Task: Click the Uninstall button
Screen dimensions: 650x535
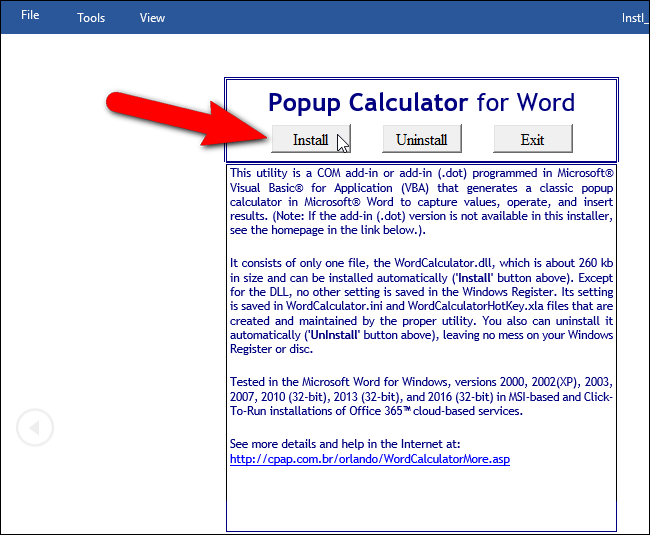Action: click(x=422, y=139)
